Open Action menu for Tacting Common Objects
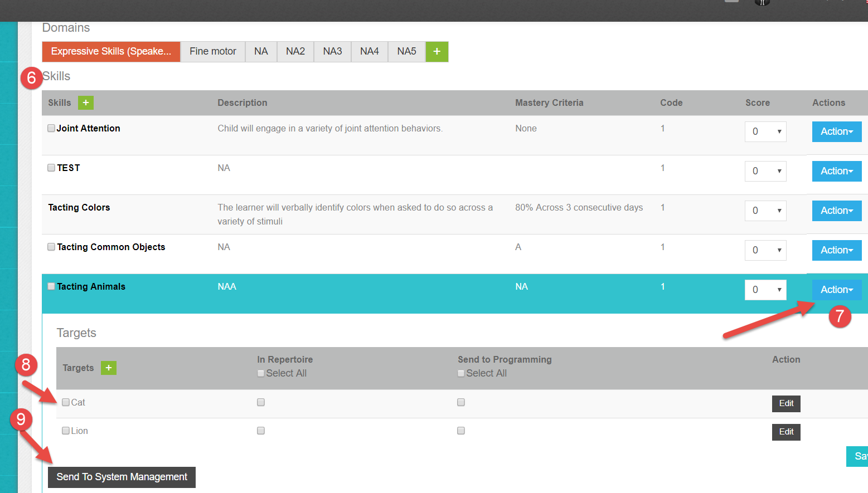 (x=837, y=250)
